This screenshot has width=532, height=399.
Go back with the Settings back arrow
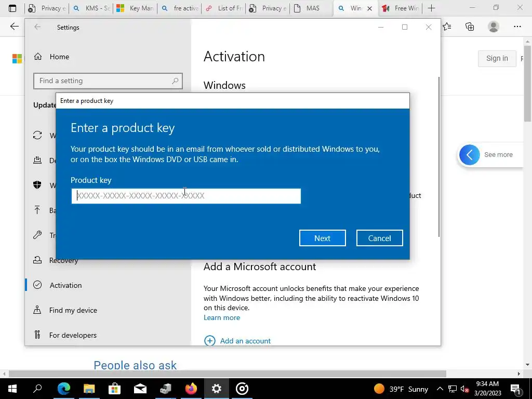coord(37,27)
